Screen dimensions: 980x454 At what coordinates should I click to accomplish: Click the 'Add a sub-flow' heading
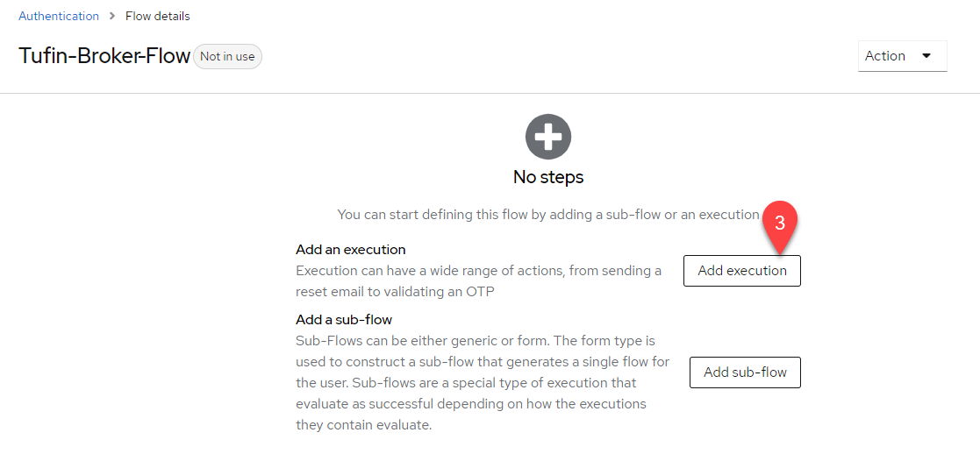point(344,319)
